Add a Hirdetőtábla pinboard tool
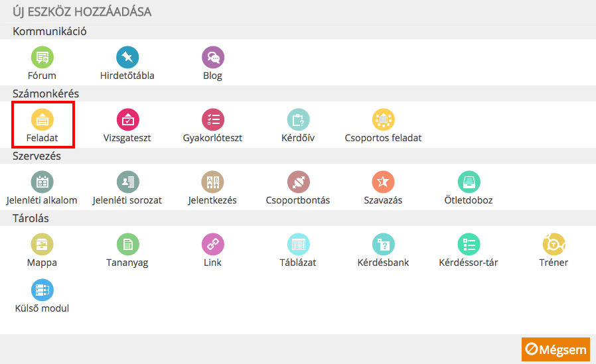The image size is (596, 364). tap(127, 57)
